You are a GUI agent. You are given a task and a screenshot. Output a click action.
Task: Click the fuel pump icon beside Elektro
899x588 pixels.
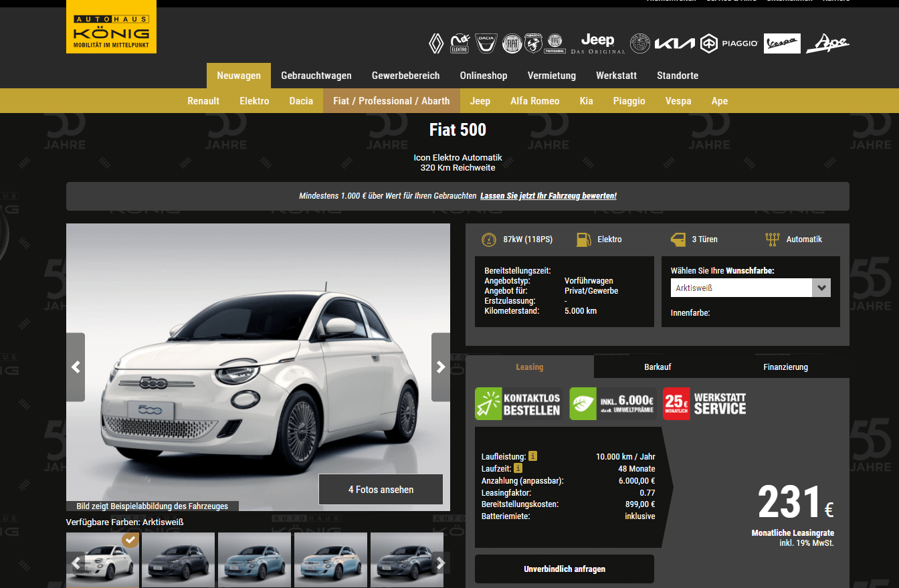click(583, 239)
